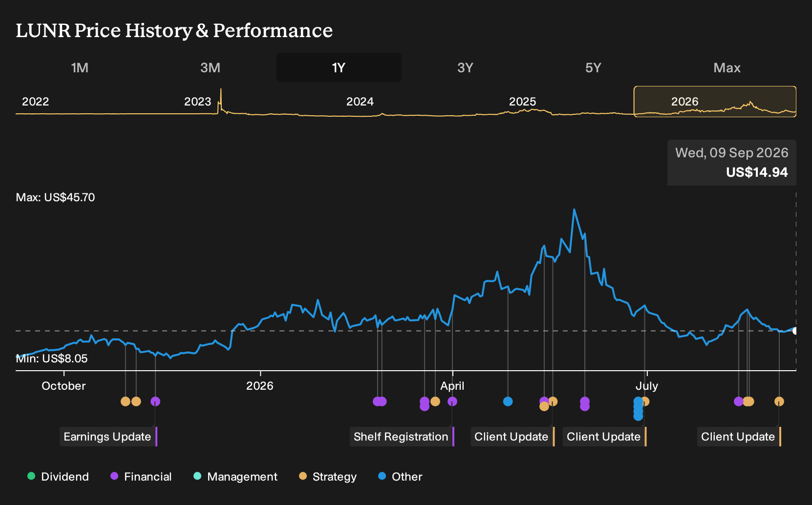Switch to the 3M range tab

(x=210, y=67)
